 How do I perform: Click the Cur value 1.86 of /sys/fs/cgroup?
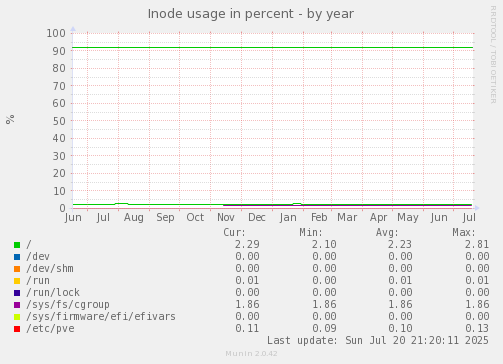tap(247, 304)
